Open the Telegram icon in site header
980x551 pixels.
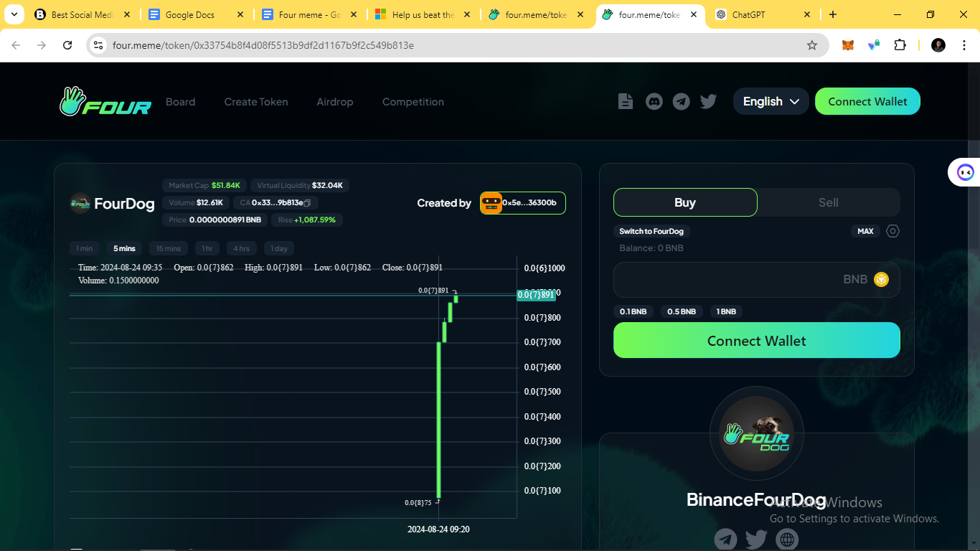[682, 102]
